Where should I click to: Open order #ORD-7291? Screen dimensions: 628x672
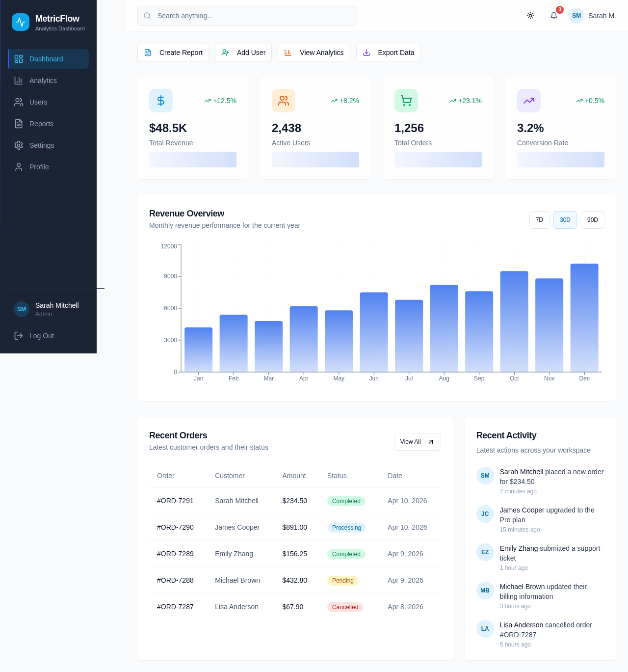(x=175, y=501)
